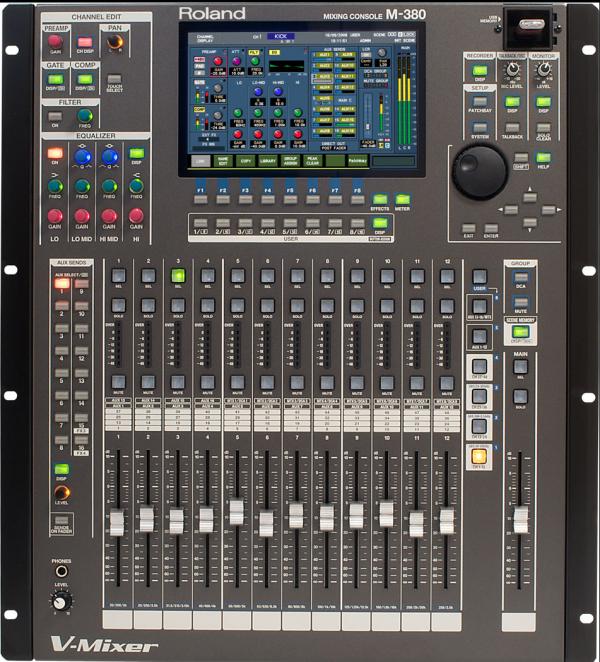Open the GATE display with its DISP button
Viewport: 600px width, 662px height.
coord(55,79)
